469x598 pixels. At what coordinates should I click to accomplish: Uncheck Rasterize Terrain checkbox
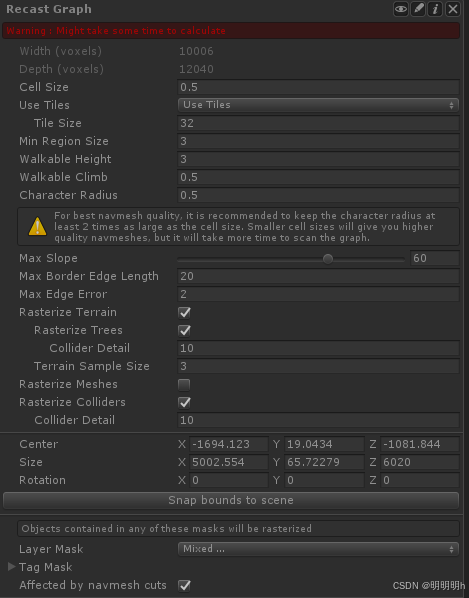[x=184, y=312]
